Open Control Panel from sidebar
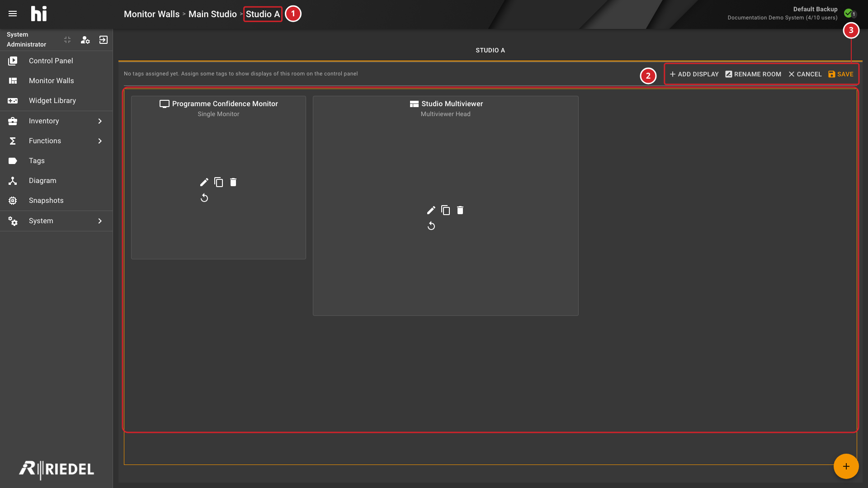 pos(56,61)
